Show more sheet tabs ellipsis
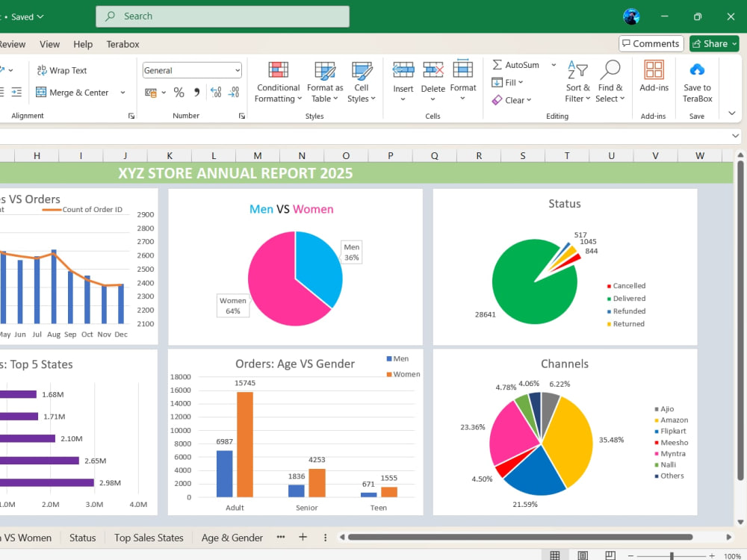 coord(281,537)
